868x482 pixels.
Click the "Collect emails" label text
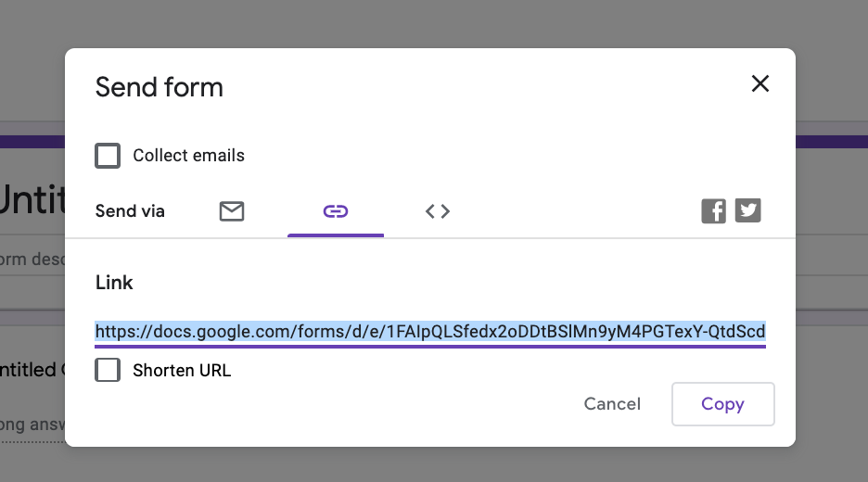(188, 156)
